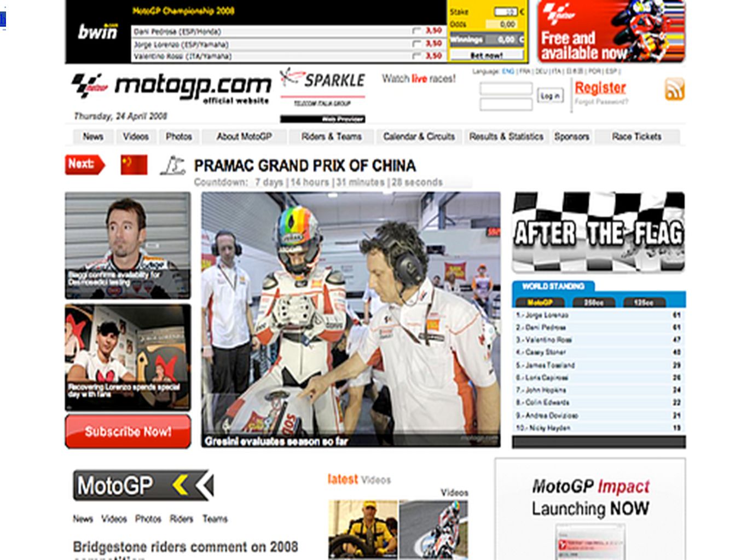The height and width of the screenshot is (560, 747).
Task: Click Photos under the MotoGP section badge
Action: (148, 518)
